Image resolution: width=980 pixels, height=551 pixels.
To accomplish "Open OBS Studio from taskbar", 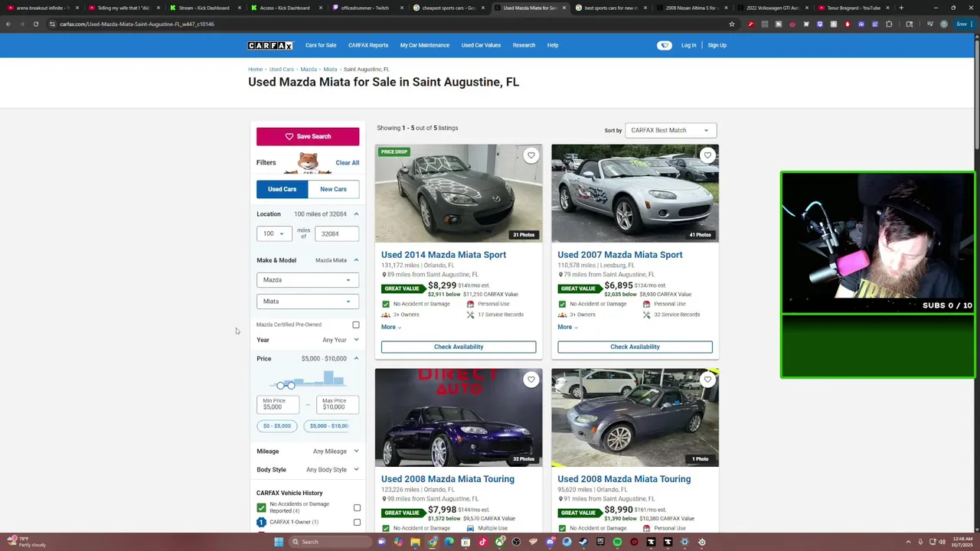I will (x=516, y=542).
